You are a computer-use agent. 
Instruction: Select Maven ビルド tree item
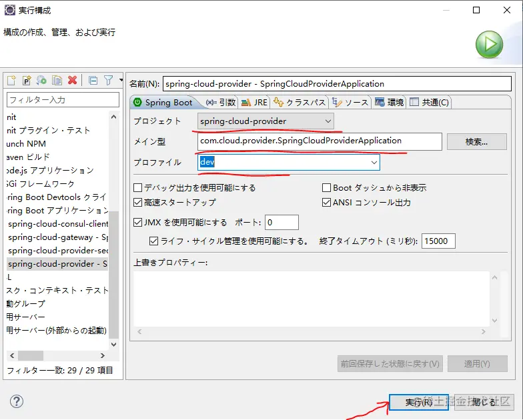(28, 157)
